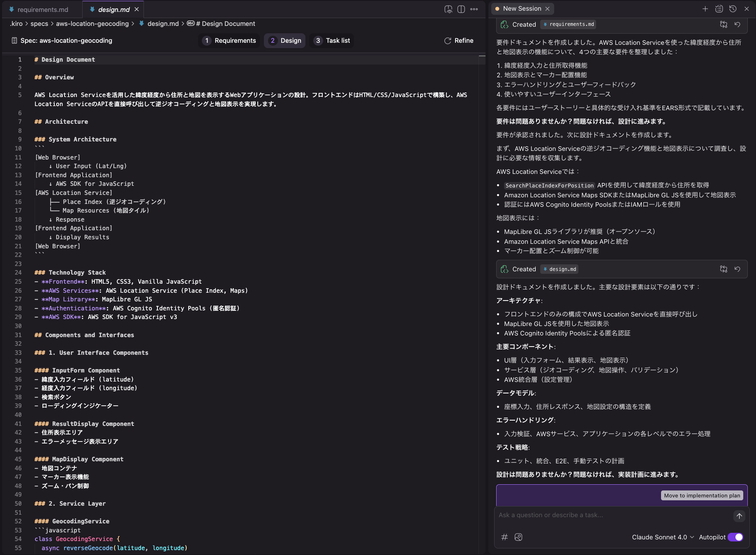Click the 'async reverseGeocode' code line
The width and height of the screenshot is (756, 555).
(114, 548)
